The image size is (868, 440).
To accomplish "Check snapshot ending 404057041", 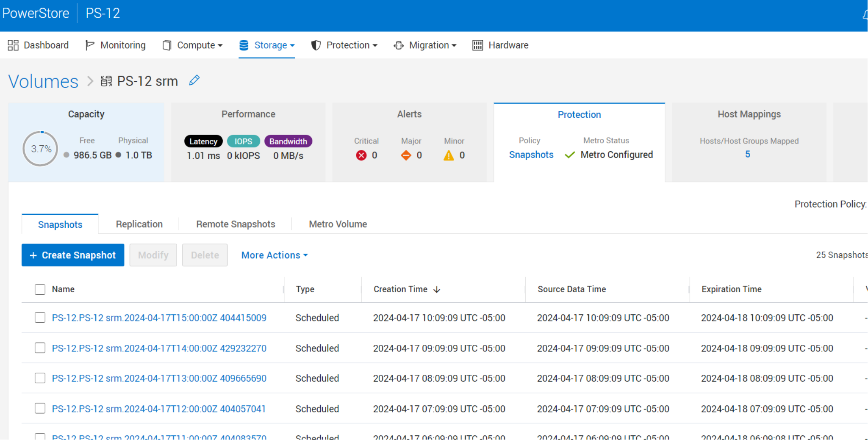I will pyautogui.click(x=40, y=408).
